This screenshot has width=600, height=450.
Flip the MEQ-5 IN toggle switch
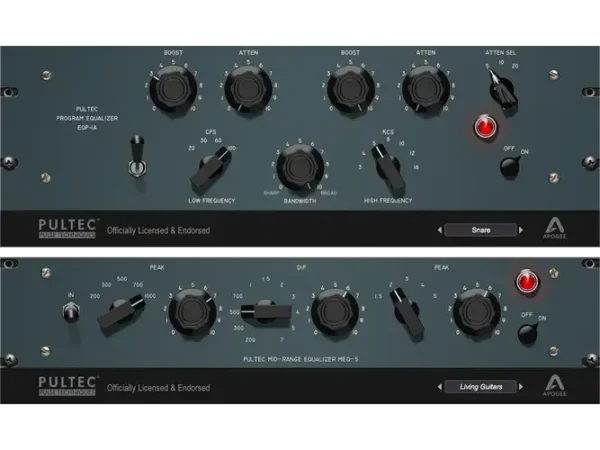pyautogui.click(x=71, y=311)
